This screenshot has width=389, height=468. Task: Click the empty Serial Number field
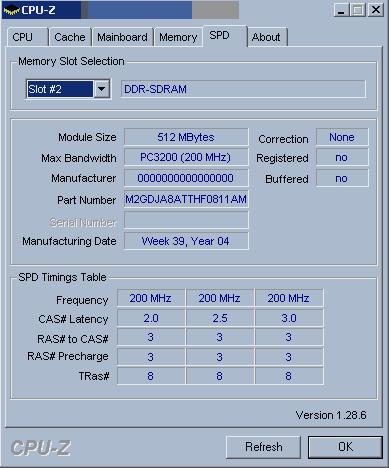click(186, 220)
